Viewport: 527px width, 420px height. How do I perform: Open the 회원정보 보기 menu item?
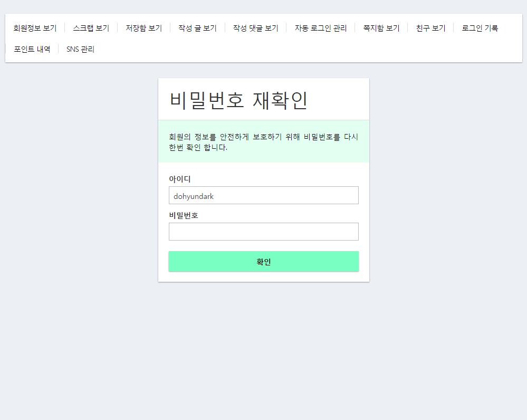pos(35,27)
